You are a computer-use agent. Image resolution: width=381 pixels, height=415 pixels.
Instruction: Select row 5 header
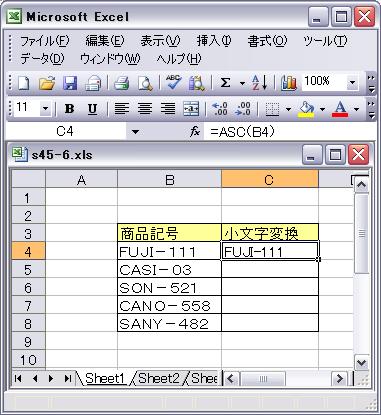click(28, 270)
